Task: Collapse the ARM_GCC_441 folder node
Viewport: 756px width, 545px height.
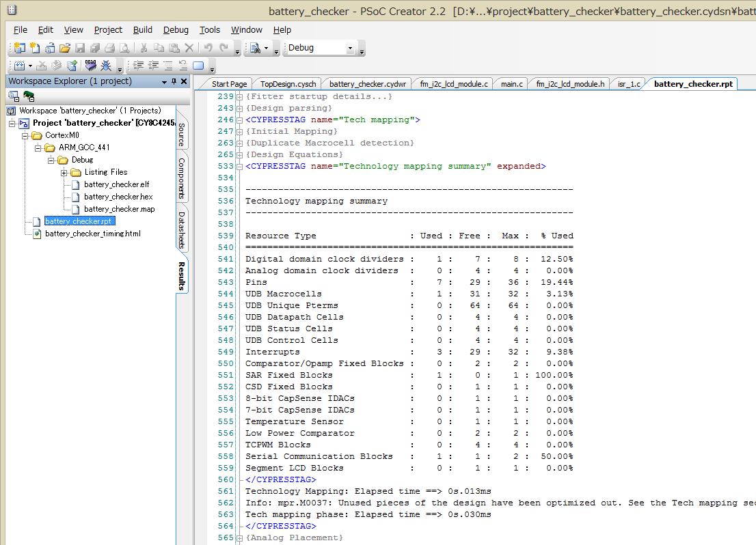Action: pyautogui.click(x=38, y=148)
